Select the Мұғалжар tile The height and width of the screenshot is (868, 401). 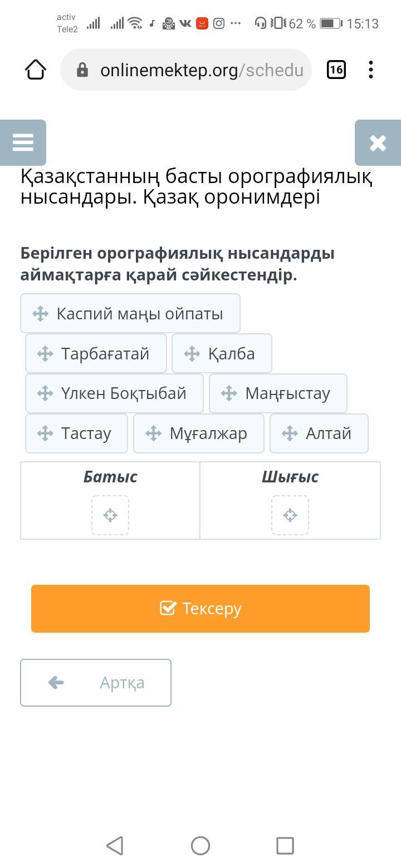tap(199, 433)
